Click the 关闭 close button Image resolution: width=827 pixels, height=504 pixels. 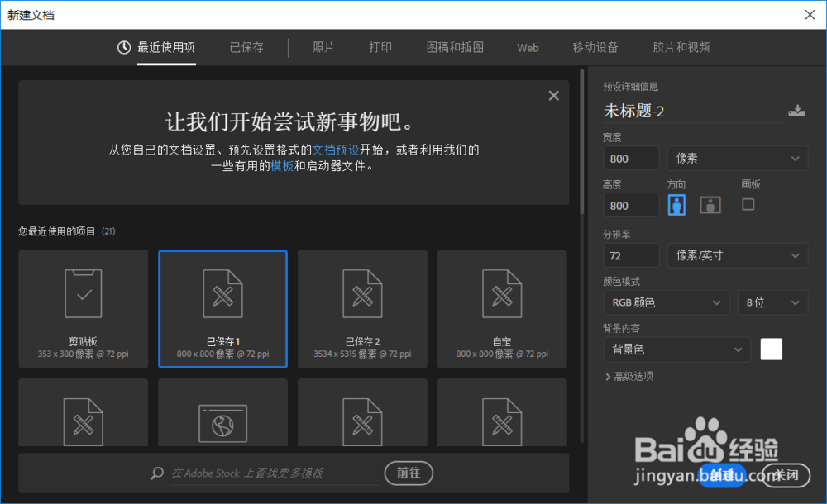[786, 475]
